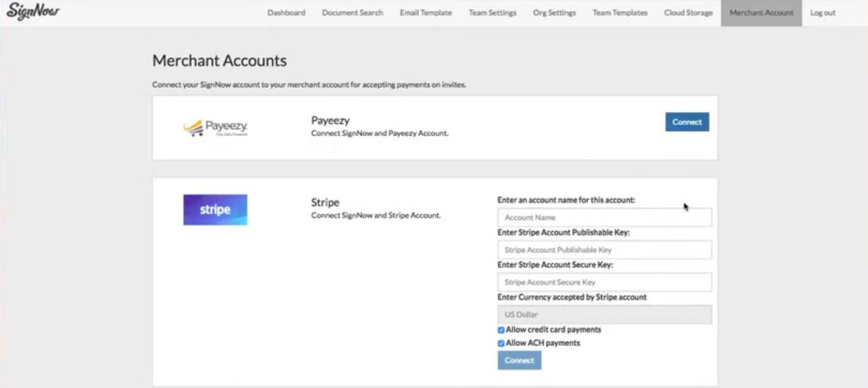Screen dimensions: 868x388
Task: Focus the Stripe Account Secure Key field
Action: [605, 282]
